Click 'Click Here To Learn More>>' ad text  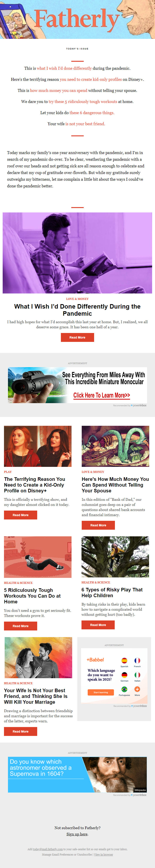point(102,396)
